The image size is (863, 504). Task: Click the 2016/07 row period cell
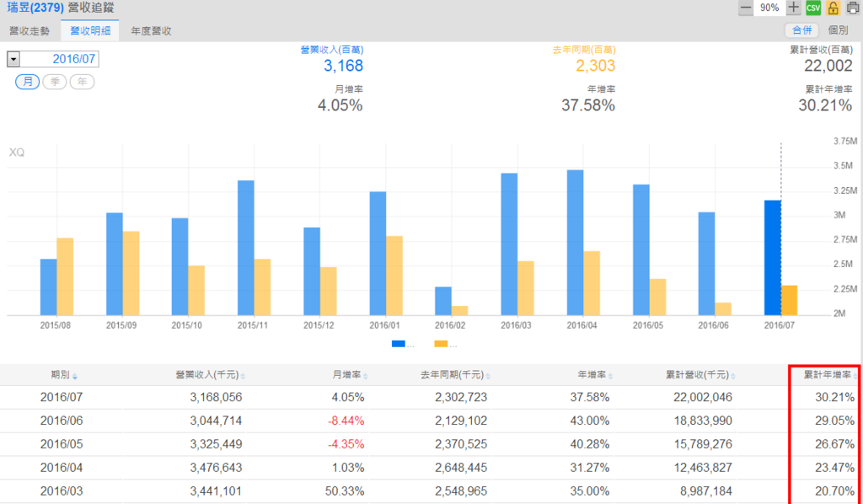pos(62,397)
